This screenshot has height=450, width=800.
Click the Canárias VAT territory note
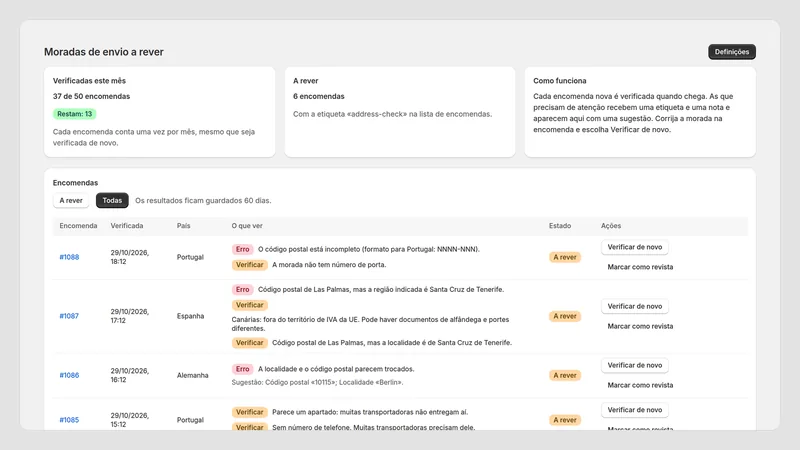370,324
